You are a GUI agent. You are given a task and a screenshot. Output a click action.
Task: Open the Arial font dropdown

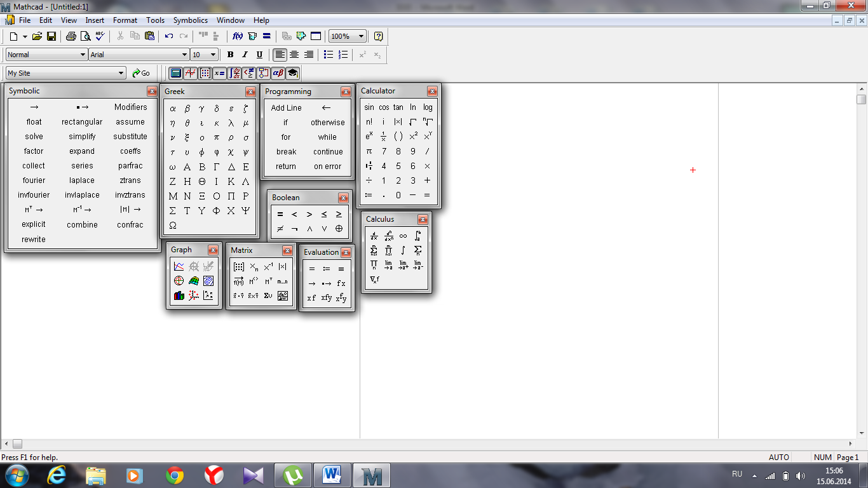point(185,55)
